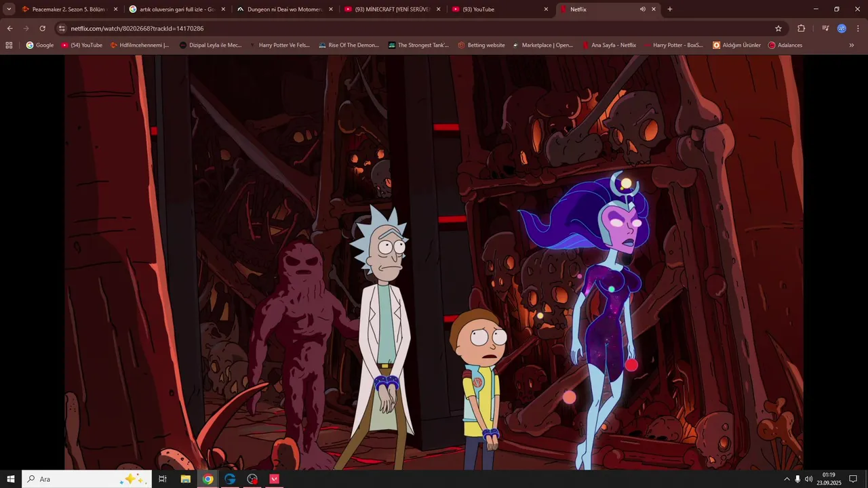Open the microphone tray icon
The height and width of the screenshot is (488, 868).
pyautogui.click(x=797, y=479)
